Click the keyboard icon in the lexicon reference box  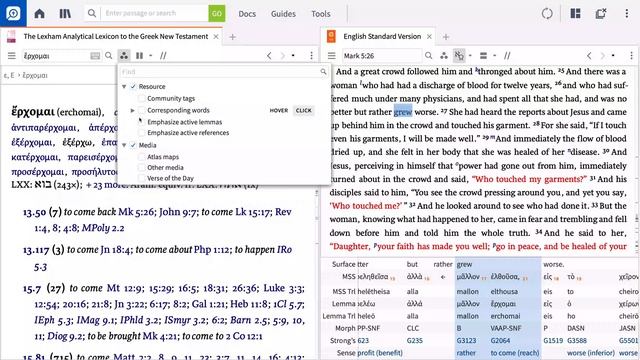pos(95,56)
